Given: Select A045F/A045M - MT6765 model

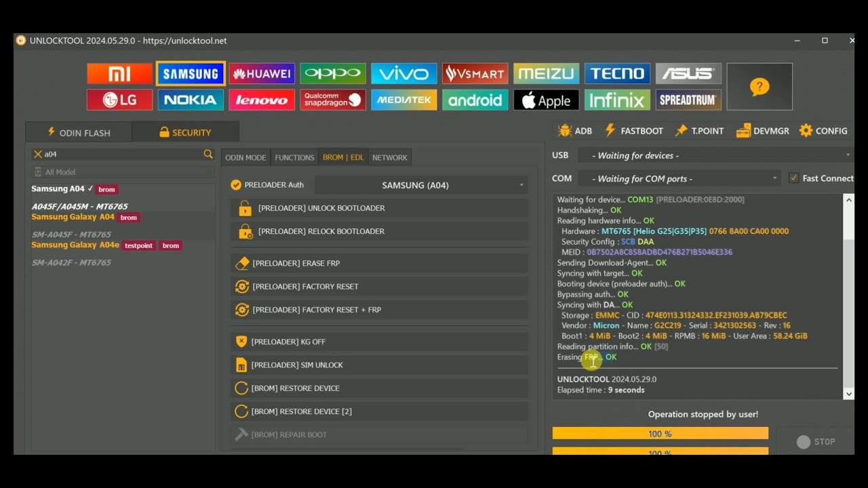Looking at the screenshot, I should point(79,206).
